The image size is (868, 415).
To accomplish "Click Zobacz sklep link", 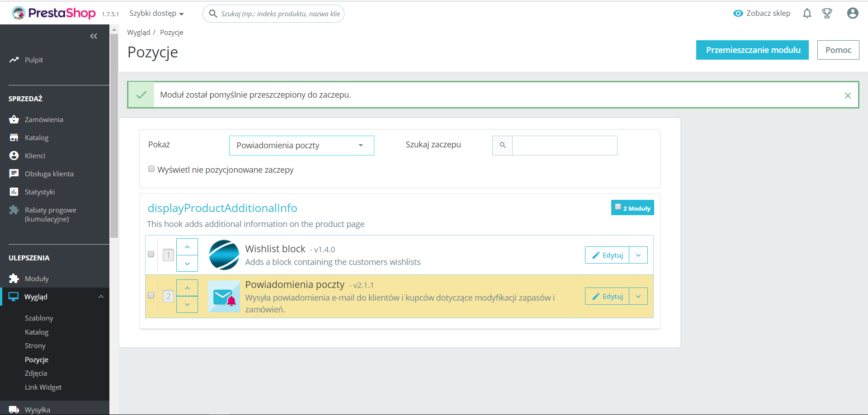I will pos(769,14).
